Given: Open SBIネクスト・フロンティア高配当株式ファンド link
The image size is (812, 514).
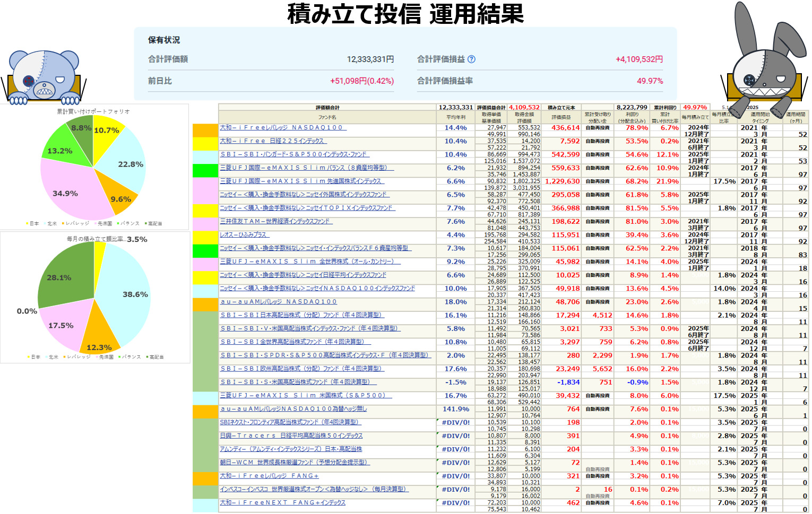Looking at the screenshot, I should [290, 422].
